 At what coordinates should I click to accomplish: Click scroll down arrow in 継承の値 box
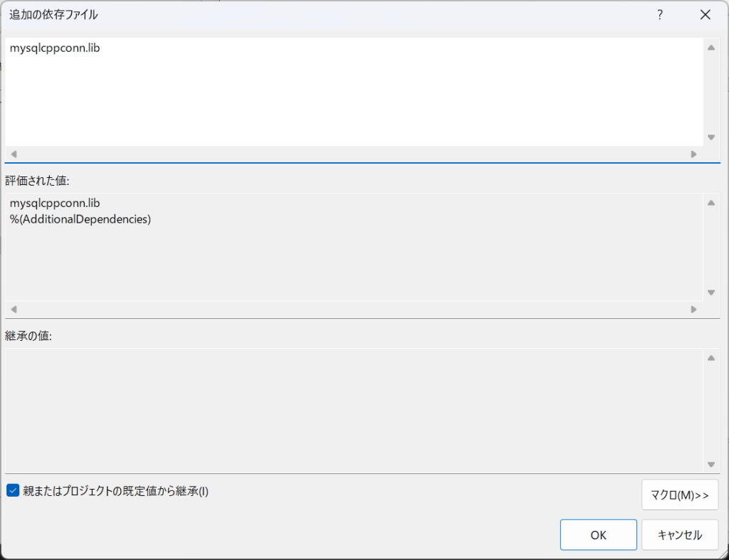[710, 465]
